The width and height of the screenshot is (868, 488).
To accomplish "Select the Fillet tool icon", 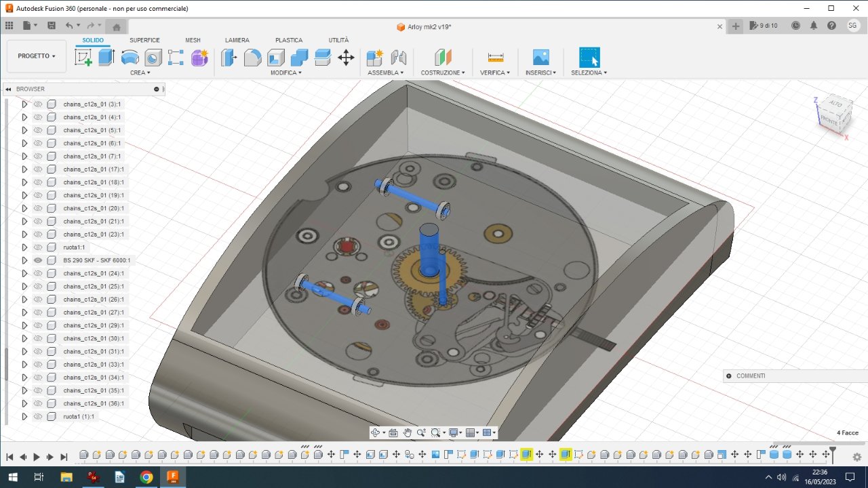I will click(x=253, y=58).
